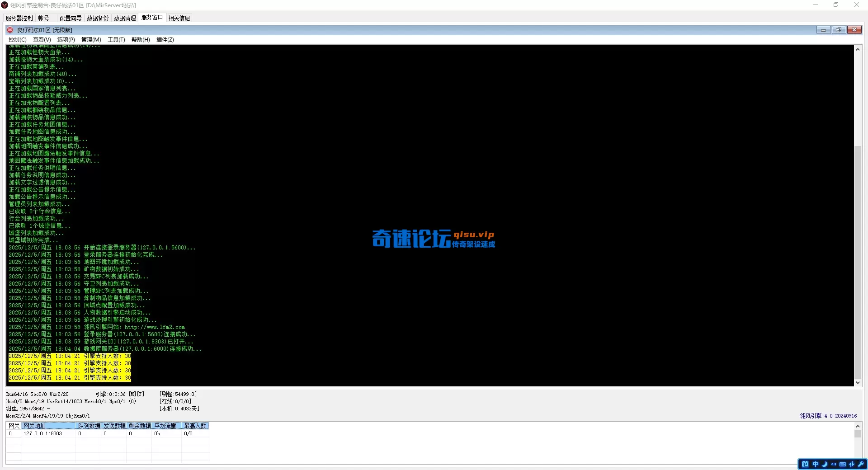This screenshot has height=470, width=868.
Task: Click the 'P' input method indicator in system tray
Action: [805, 465]
